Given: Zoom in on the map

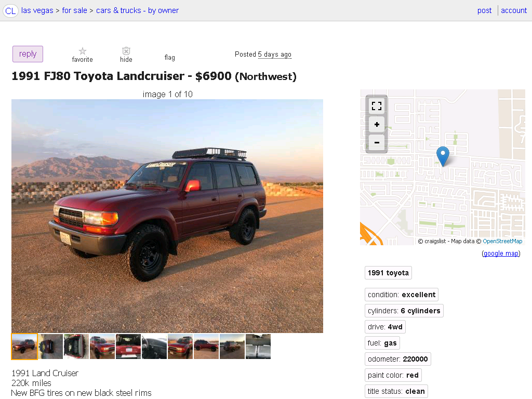Looking at the screenshot, I should pos(377,125).
